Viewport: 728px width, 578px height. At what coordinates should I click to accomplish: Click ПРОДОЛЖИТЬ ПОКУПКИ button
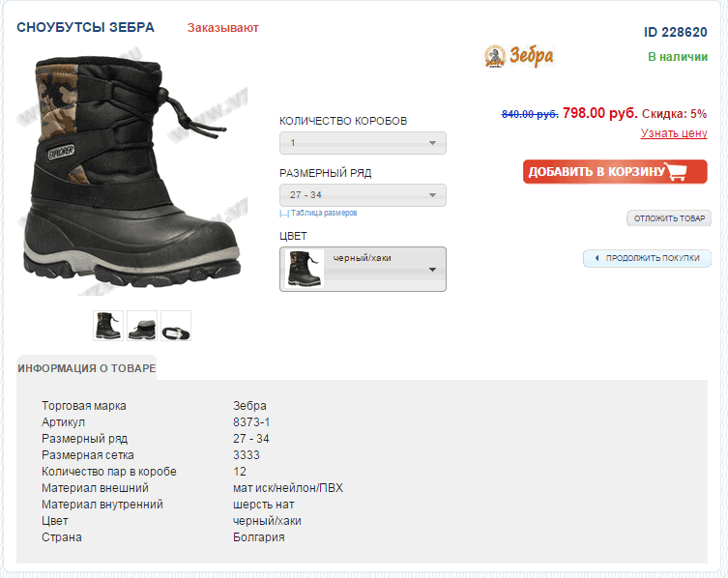tap(647, 258)
